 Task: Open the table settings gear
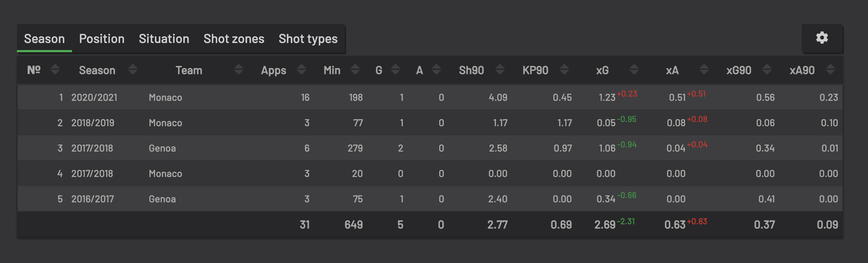tap(822, 38)
